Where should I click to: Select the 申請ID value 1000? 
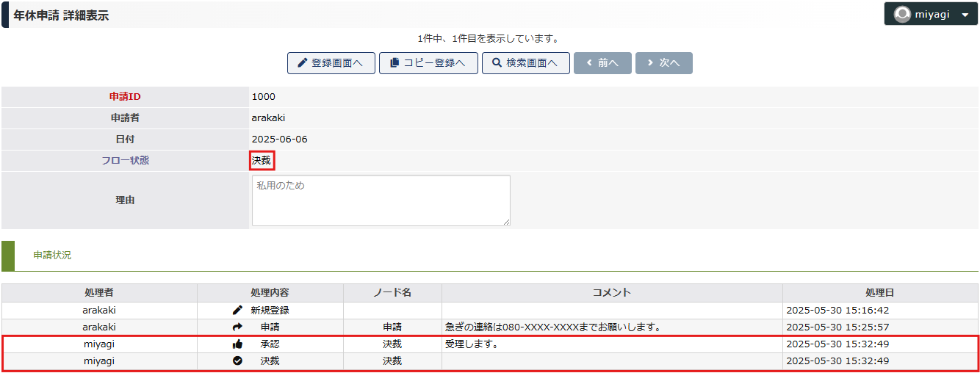point(263,97)
